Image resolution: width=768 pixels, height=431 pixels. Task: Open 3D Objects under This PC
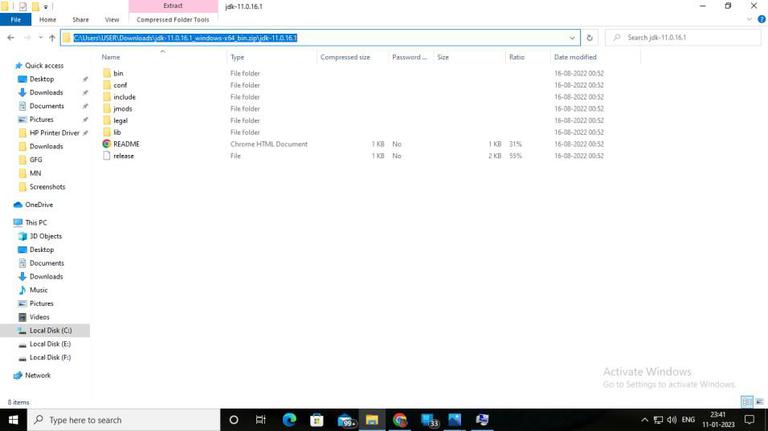click(46, 236)
